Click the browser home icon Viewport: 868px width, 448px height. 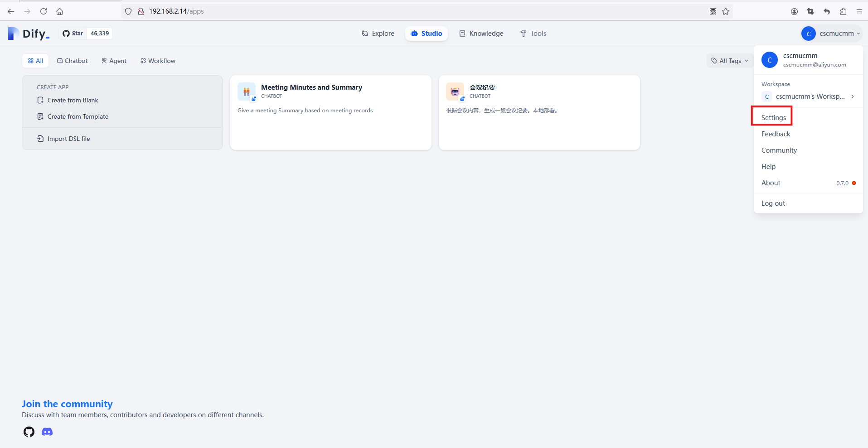59,11
